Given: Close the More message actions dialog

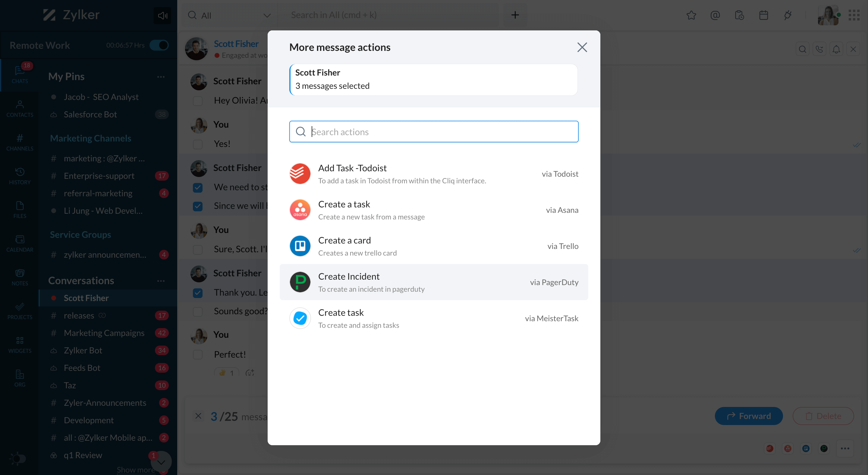Looking at the screenshot, I should pyautogui.click(x=582, y=47).
